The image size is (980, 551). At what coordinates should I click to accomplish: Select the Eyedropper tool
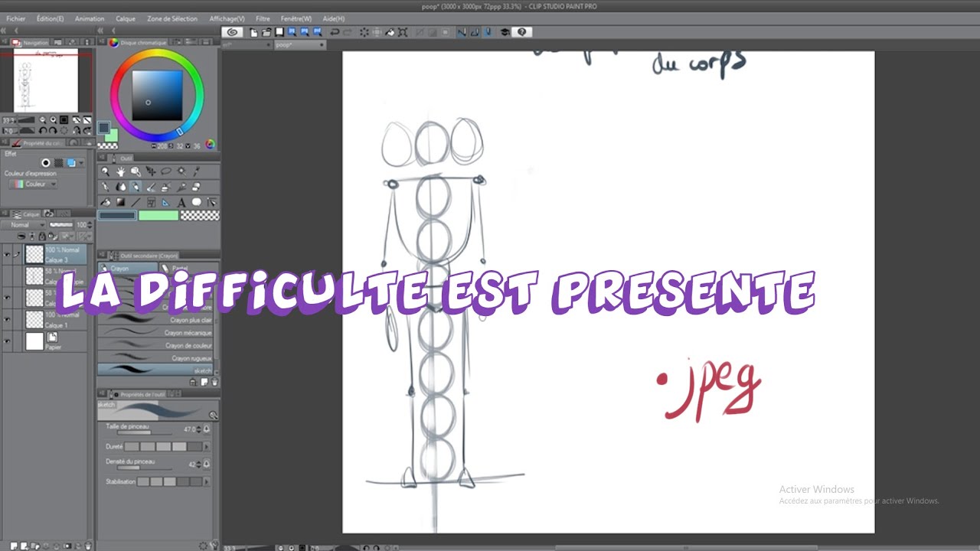click(x=197, y=171)
